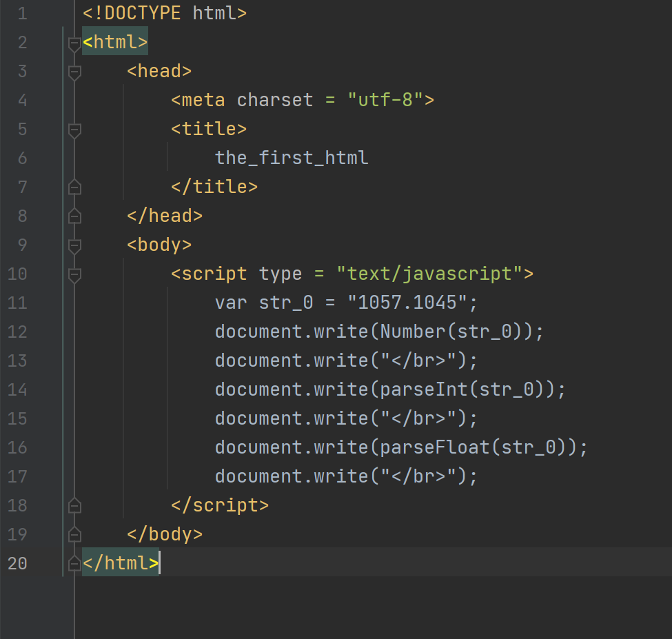672x639 pixels.
Task: Fold at the closing script tag marker
Action: [74, 506]
